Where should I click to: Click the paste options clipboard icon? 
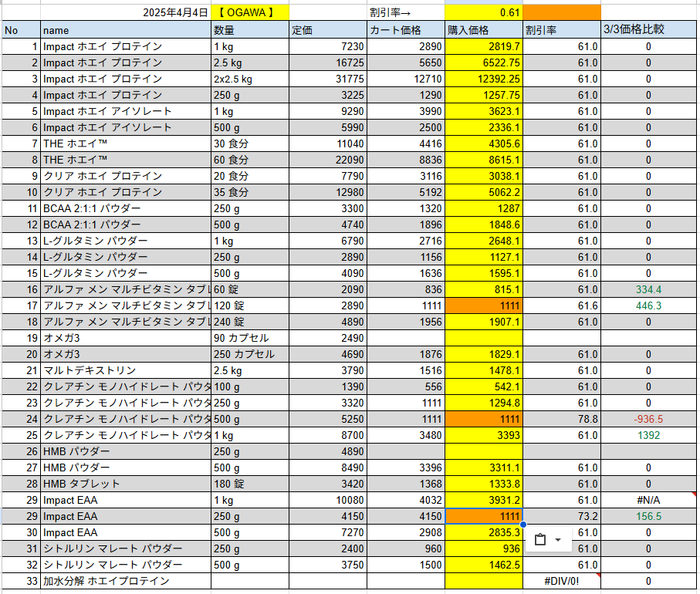[x=540, y=539]
